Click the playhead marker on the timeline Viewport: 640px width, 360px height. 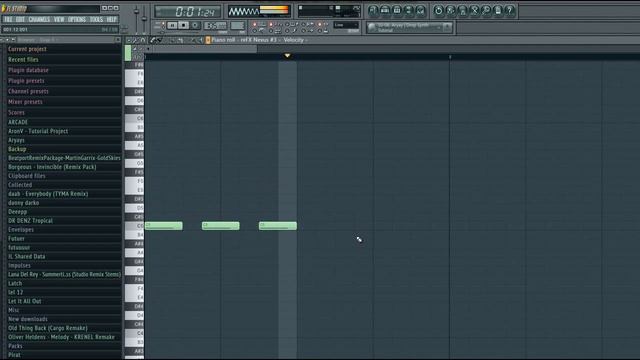click(x=287, y=56)
